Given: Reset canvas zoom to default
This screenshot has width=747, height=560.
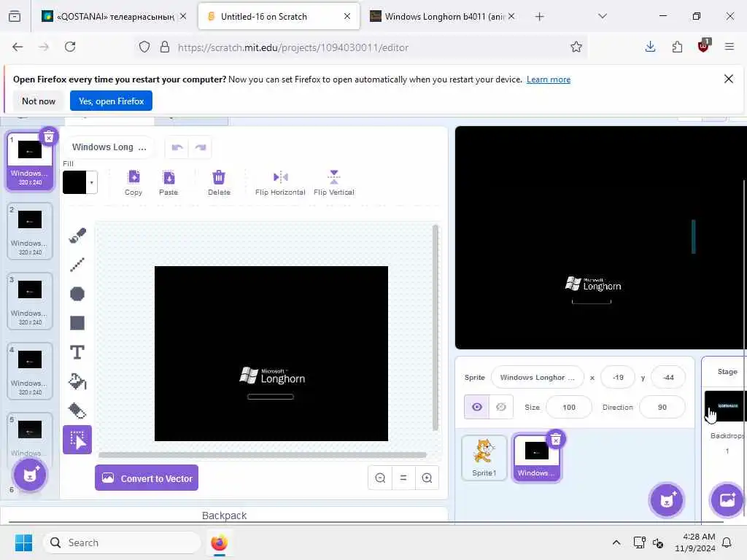Looking at the screenshot, I should click(x=403, y=478).
